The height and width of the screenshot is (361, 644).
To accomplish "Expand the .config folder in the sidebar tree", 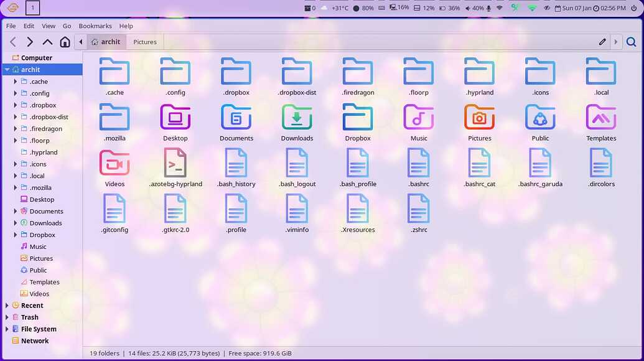I will pyautogui.click(x=16, y=93).
